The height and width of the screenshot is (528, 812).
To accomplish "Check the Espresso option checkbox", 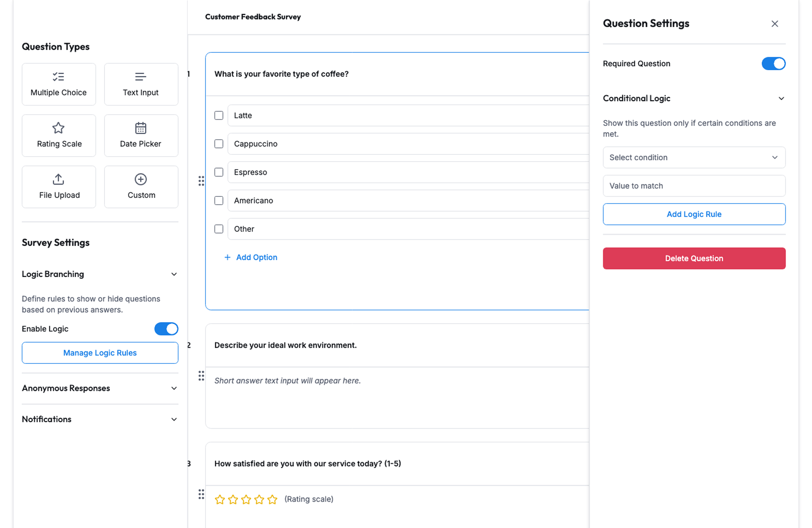I will click(219, 172).
